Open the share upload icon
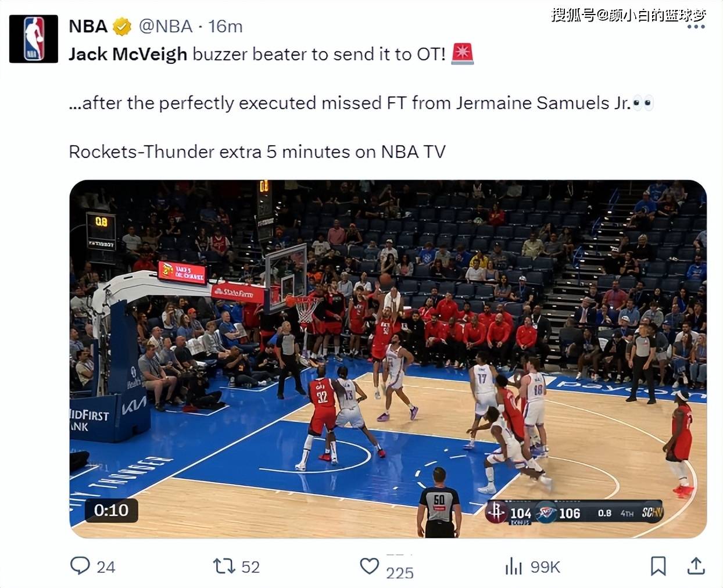Screen dimensions: 723x588 pyautogui.click(x=696, y=566)
